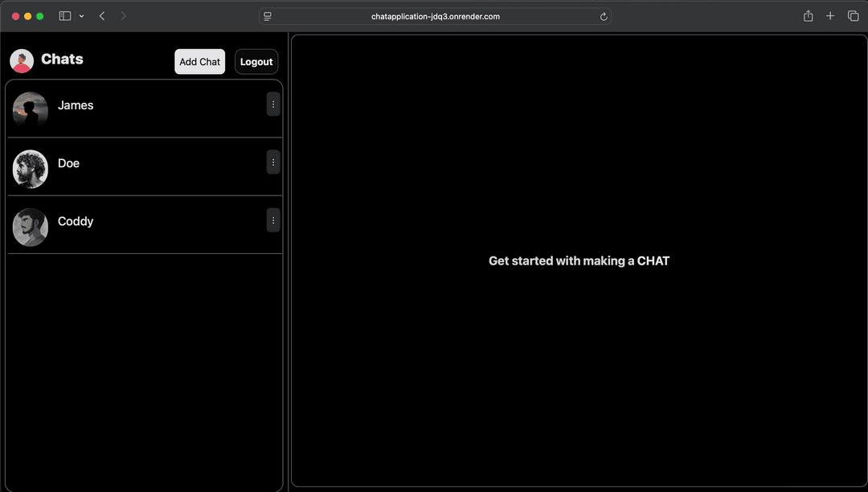This screenshot has width=868, height=492.
Task: Open the options menu for James
Action: point(273,104)
